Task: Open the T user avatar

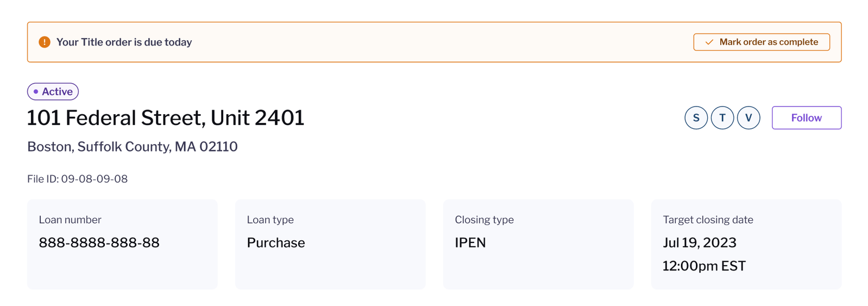Action: tap(722, 118)
